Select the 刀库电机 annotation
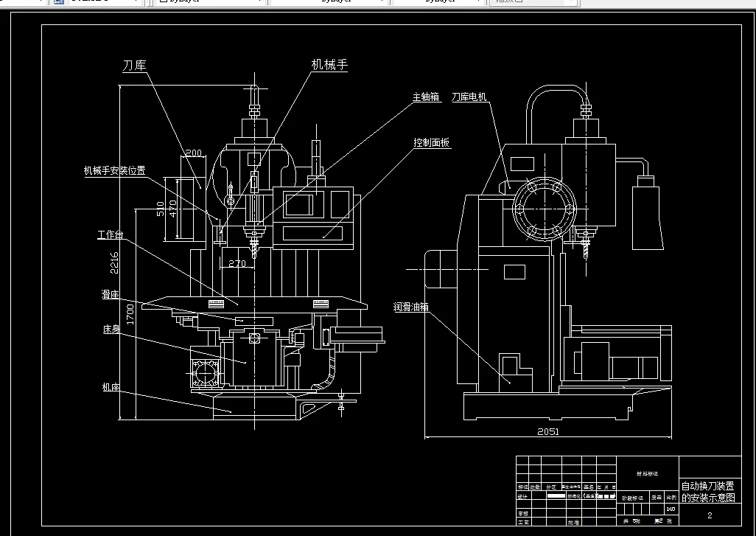The width and height of the screenshot is (756, 536). pos(469,94)
